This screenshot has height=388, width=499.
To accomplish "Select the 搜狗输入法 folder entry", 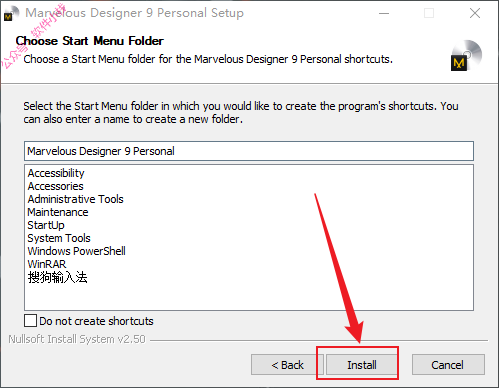I will click(x=57, y=277).
